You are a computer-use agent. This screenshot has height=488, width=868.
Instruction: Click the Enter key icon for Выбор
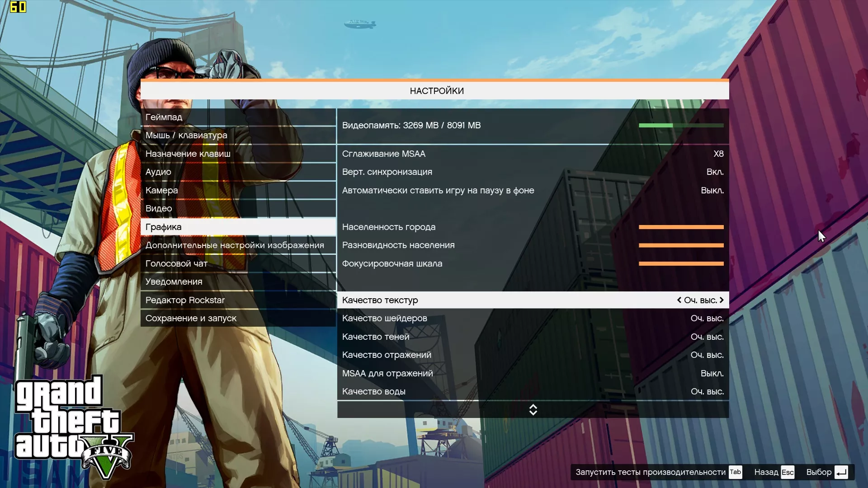[841, 472]
